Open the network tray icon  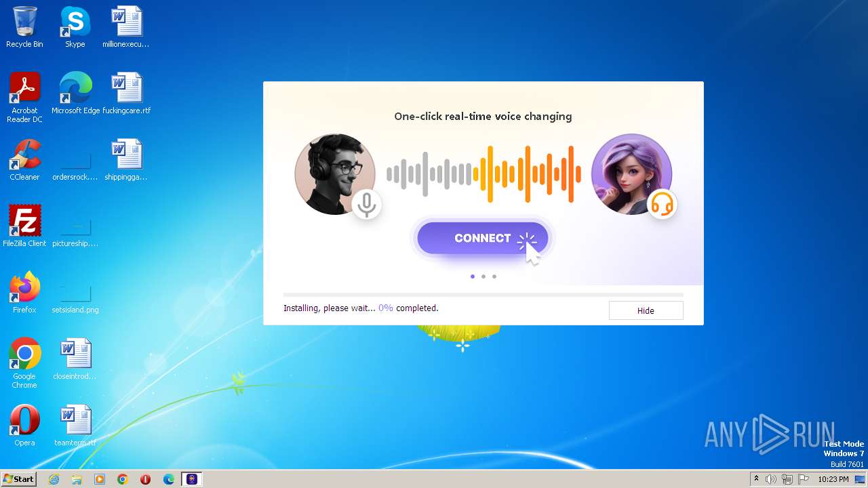pyautogui.click(x=787, y=479)
